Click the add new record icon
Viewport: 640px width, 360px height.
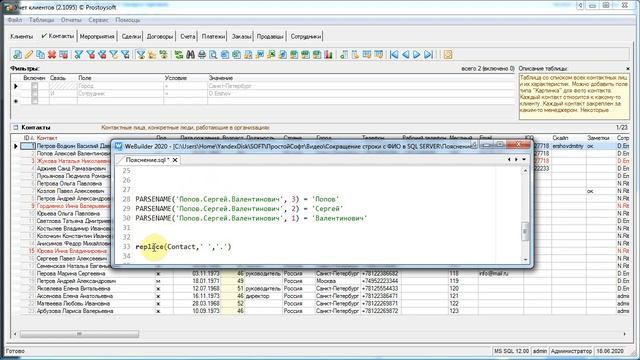tap(18, 54)
